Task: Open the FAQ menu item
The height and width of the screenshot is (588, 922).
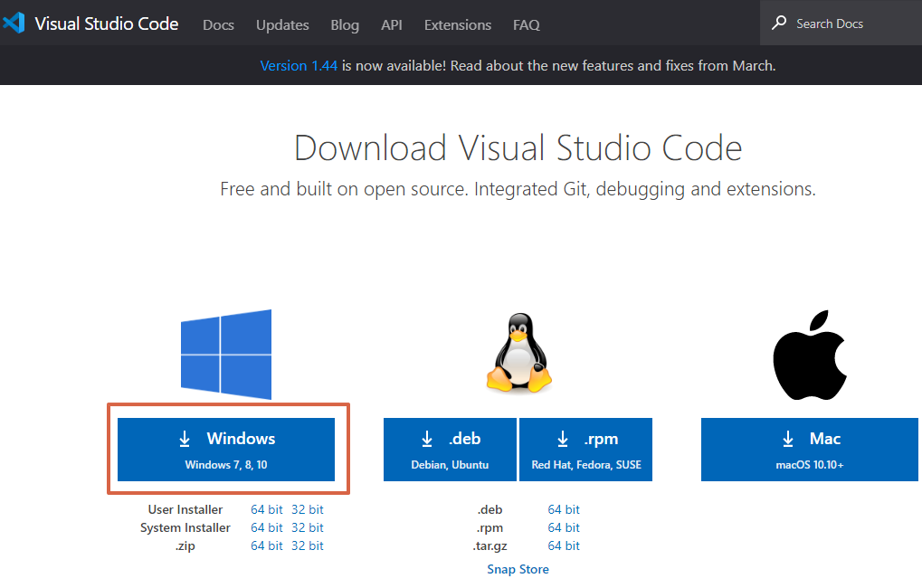Action: (x=527, y=24)
